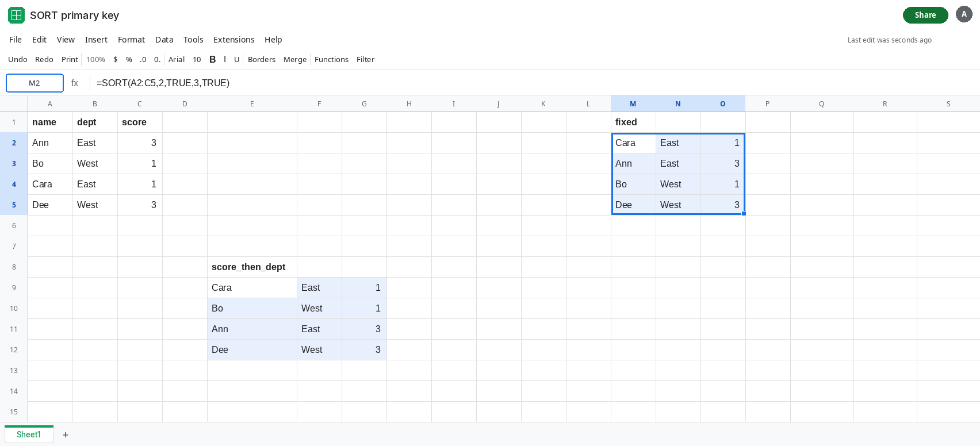Select cell N3 'East' next to Ann
Viewport: 980px width, 446px height.
tap(678, 164)
